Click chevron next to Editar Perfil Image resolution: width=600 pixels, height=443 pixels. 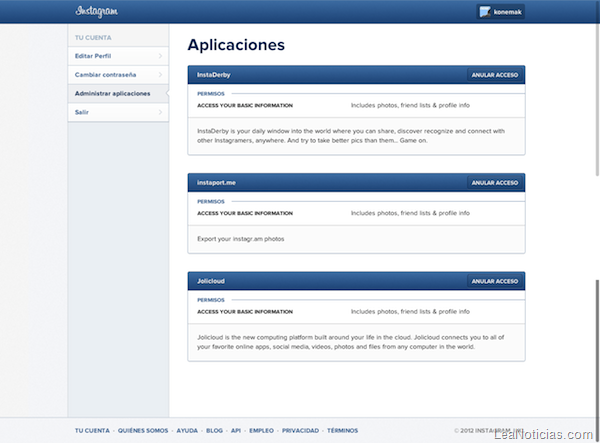click(160, 56)
